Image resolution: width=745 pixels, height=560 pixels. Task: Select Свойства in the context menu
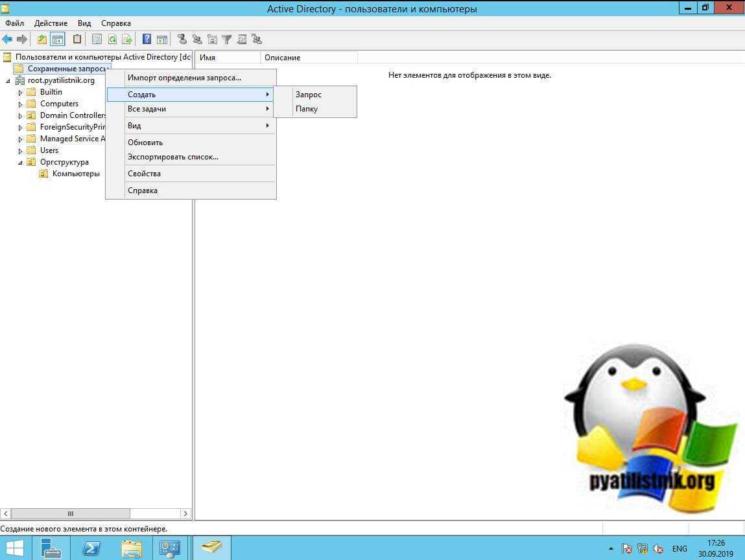pos(144,174)
